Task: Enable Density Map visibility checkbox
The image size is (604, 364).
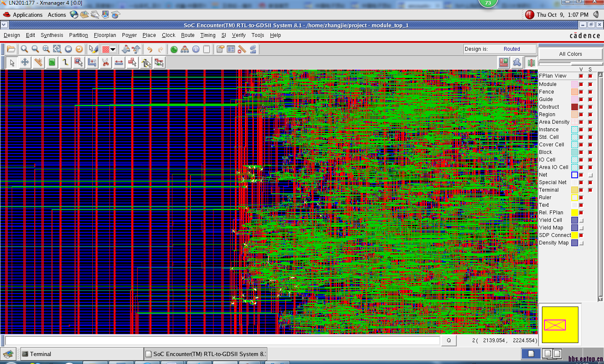Action: coord(581,243)
